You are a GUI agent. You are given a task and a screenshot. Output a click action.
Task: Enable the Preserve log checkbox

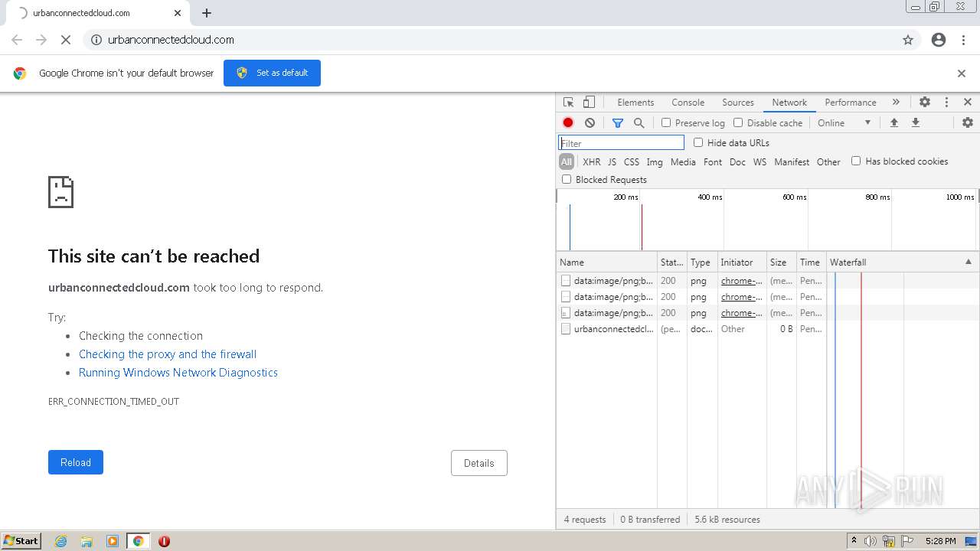click(666, 122)
